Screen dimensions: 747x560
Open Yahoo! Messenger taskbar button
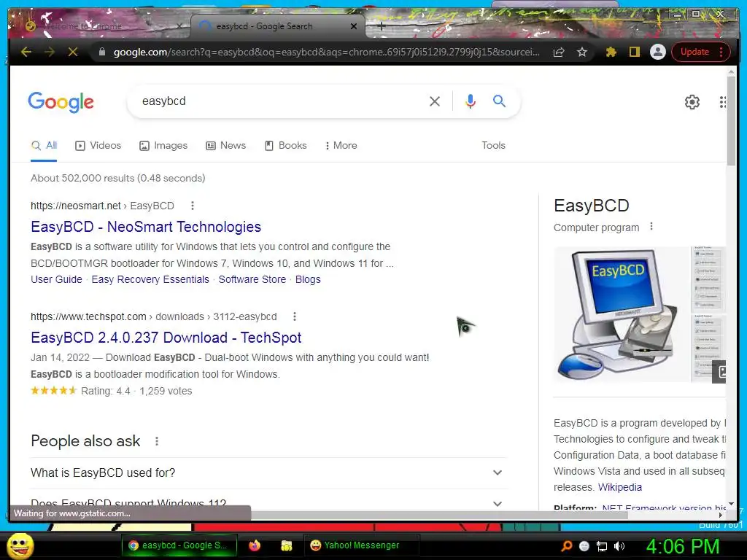point(360,545)
